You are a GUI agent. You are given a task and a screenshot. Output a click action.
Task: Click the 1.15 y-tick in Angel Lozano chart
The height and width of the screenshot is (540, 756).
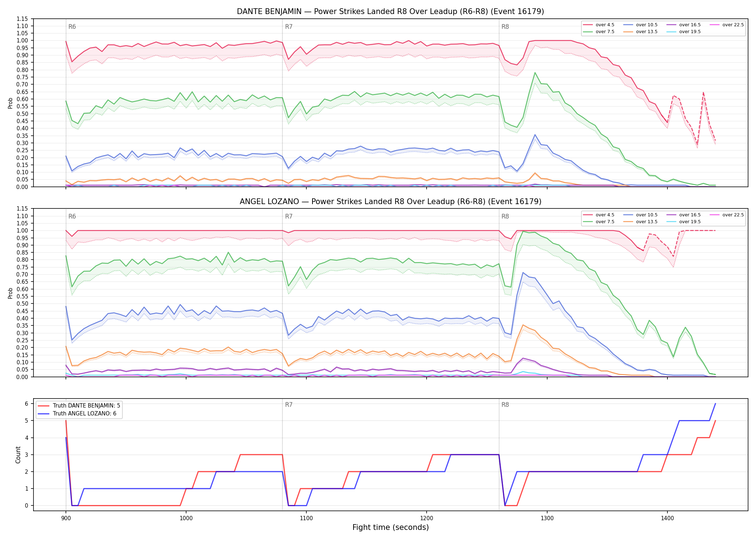pyautogui.click(x=22, y=209)
